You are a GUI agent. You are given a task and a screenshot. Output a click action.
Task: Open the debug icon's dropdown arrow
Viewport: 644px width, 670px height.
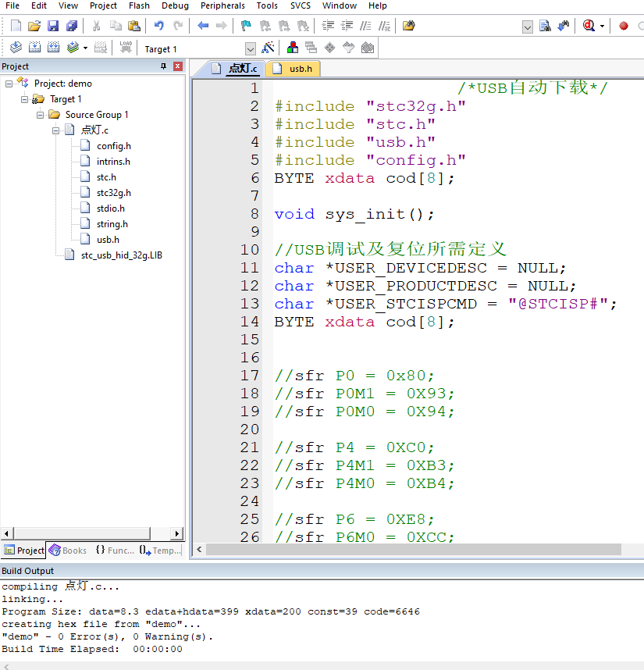pyautogui.click(x=602, y=26)
